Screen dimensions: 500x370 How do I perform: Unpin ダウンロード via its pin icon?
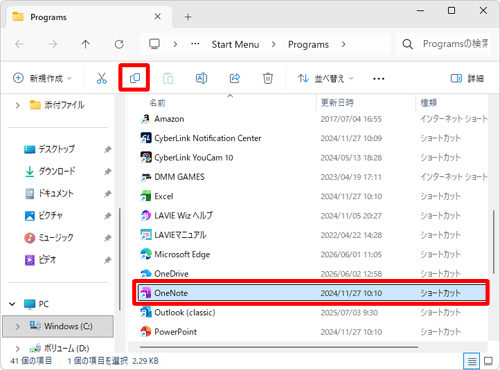(107, 172)
